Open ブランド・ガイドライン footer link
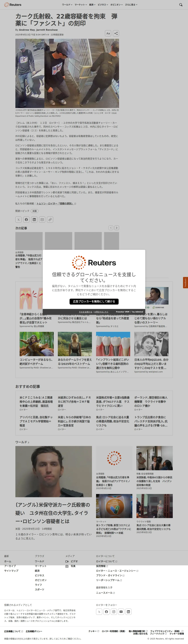This screenshot has height=644, width=188. pos(110,575)
